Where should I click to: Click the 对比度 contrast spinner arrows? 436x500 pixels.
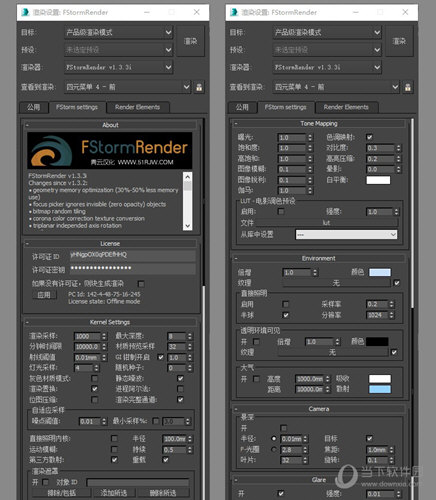click(399, 148)
